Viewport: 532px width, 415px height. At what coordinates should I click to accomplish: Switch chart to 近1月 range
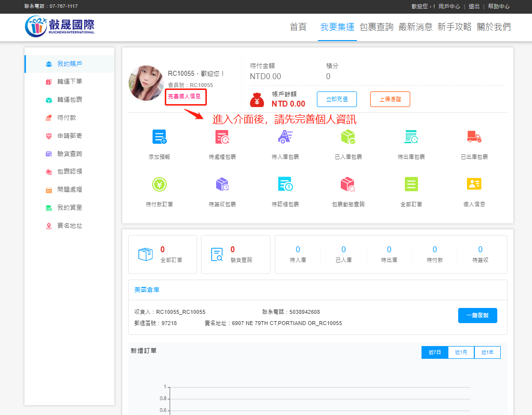click(461, 352)
